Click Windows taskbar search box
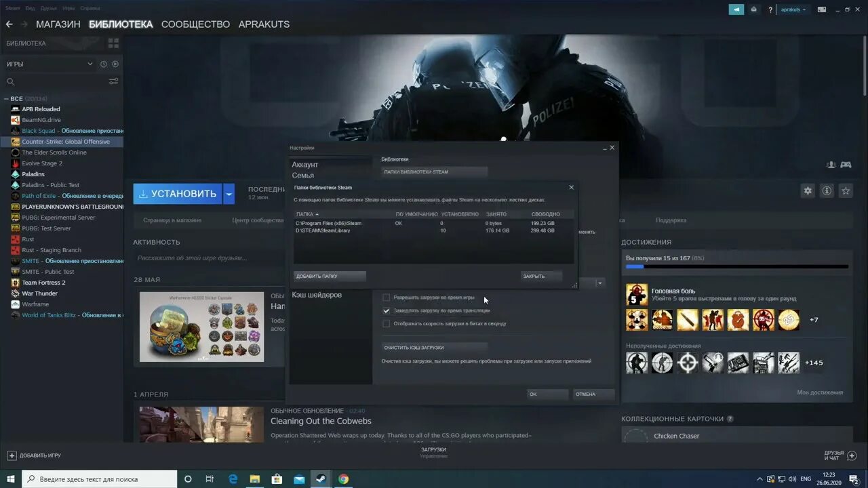Screen dimensions: 868x488 [x=99, y=479]
